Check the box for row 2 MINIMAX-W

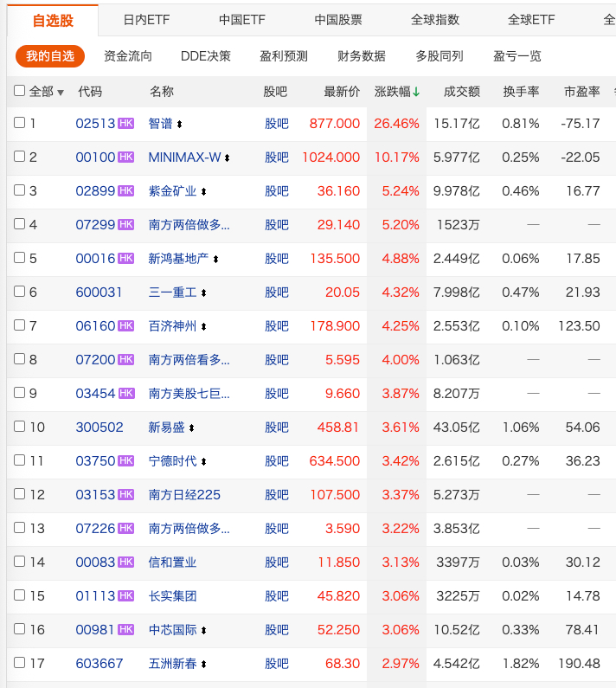pyautogui.click(x=19, y=156)
